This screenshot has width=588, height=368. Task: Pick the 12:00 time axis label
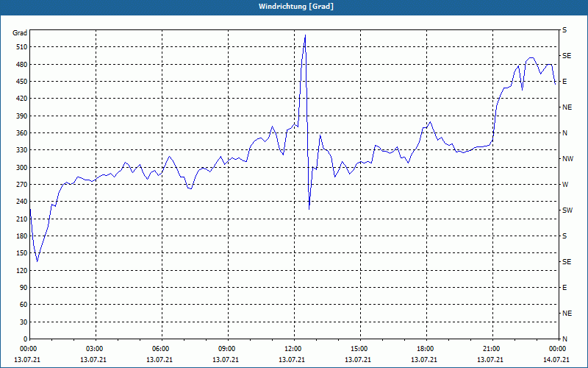pos(292,349)
